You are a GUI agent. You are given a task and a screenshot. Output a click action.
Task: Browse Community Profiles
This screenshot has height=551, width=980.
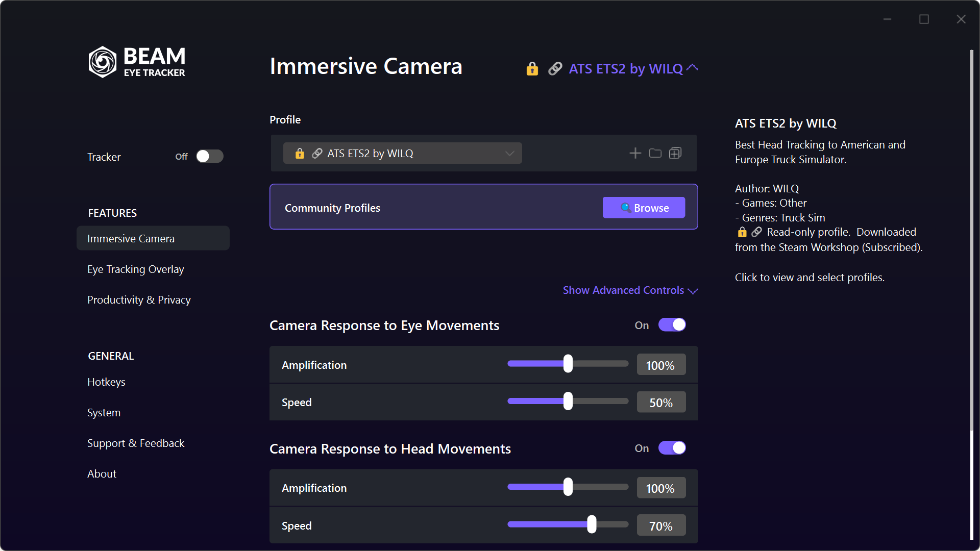644,208
